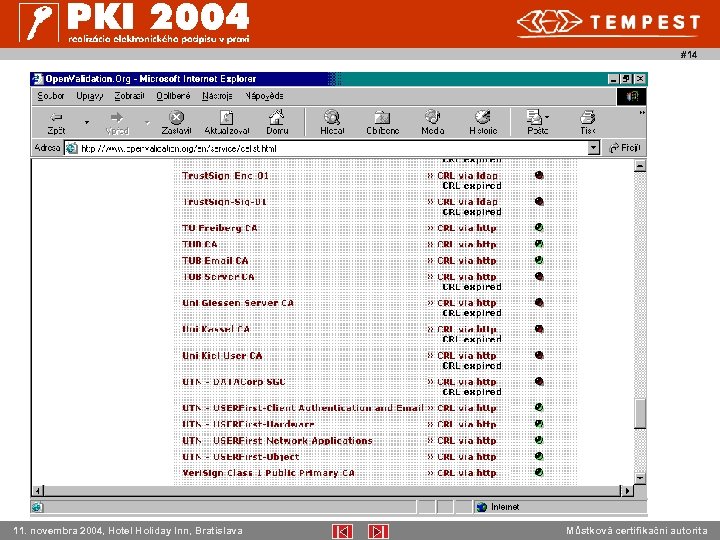Open UTN - DATACorp SGC link
720x540 pixels.
233,382
